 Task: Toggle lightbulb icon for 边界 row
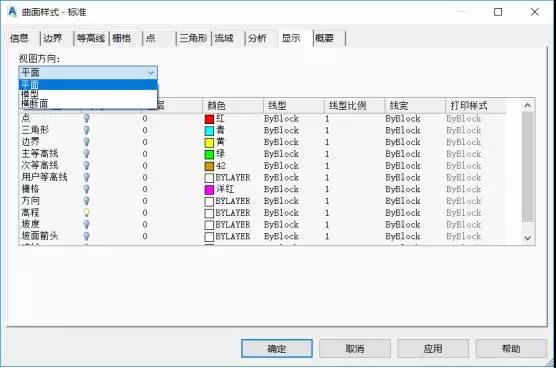pos(87,142)
